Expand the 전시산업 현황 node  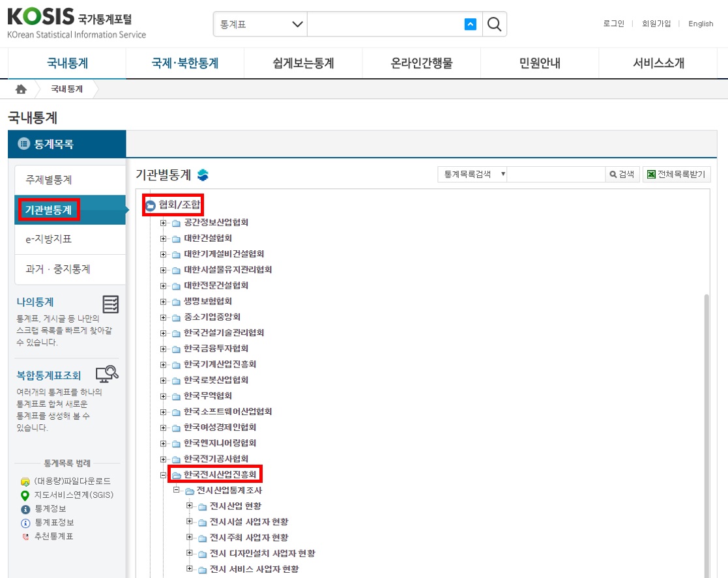click(x=190, y=506)
